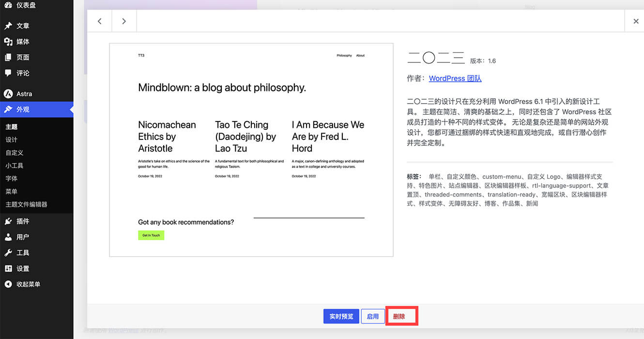644x339 pixels.
Task: Click the Comments bubble icon
Action: pos(8,73)
